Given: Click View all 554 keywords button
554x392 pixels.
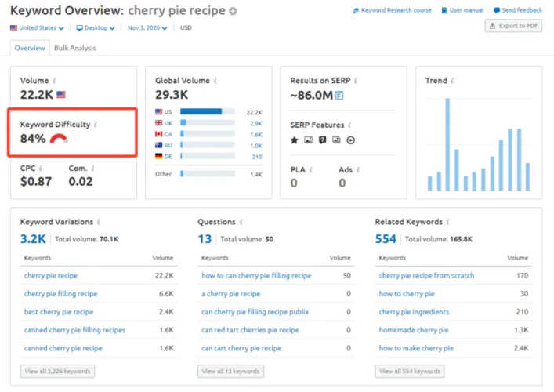Looking at the screenshot, I should 410,371.
